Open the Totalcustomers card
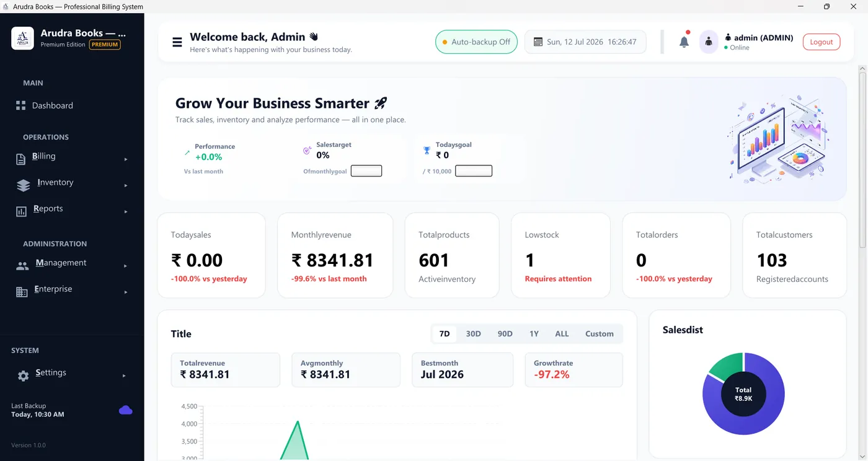 pyautogui.click(x=794, y=255)
